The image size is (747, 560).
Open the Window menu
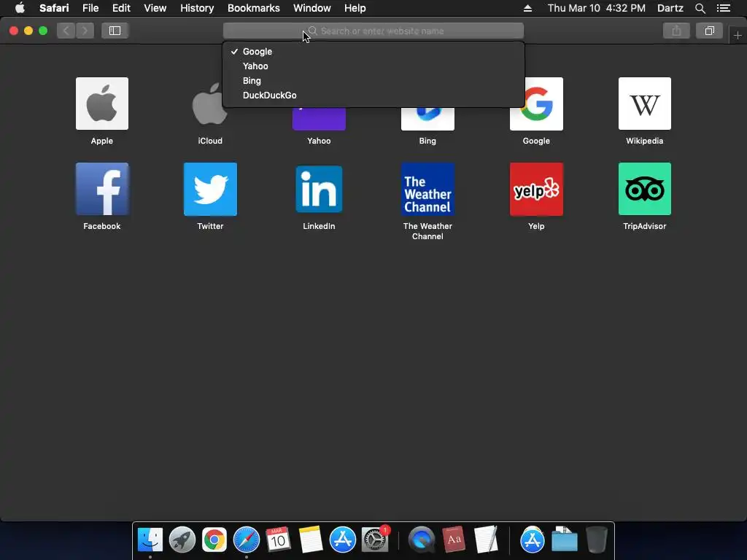(312, 8)
